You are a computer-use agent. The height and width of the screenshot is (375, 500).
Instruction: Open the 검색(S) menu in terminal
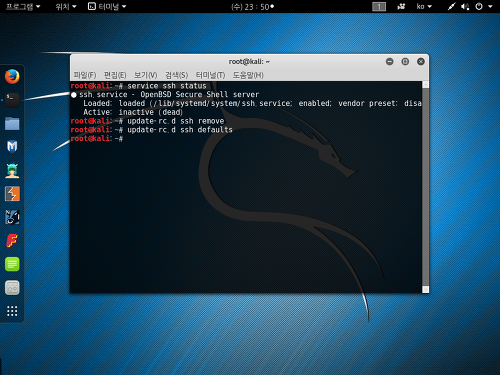click(x=177, y=75)
